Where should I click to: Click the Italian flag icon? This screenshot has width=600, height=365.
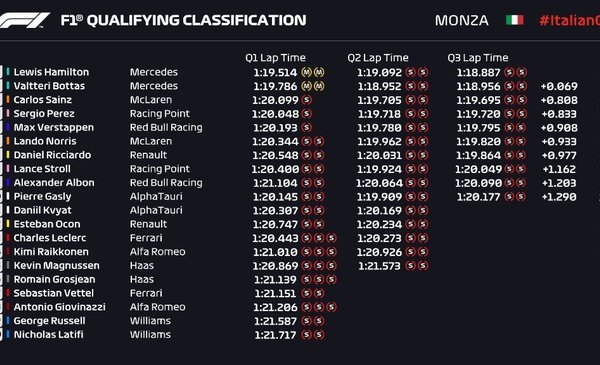click(515, 20)
